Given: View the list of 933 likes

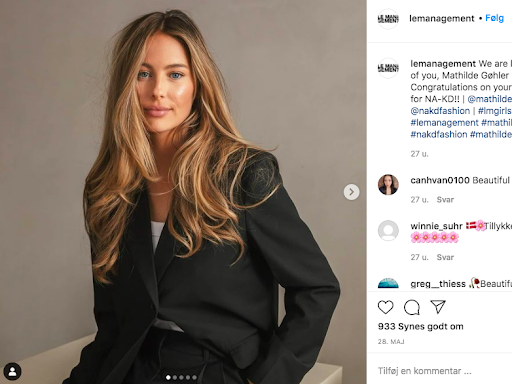Looking at the screenshot, I should [421, 326].
